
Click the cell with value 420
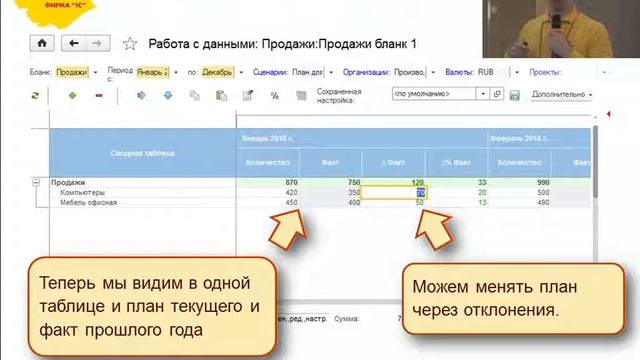268,192
